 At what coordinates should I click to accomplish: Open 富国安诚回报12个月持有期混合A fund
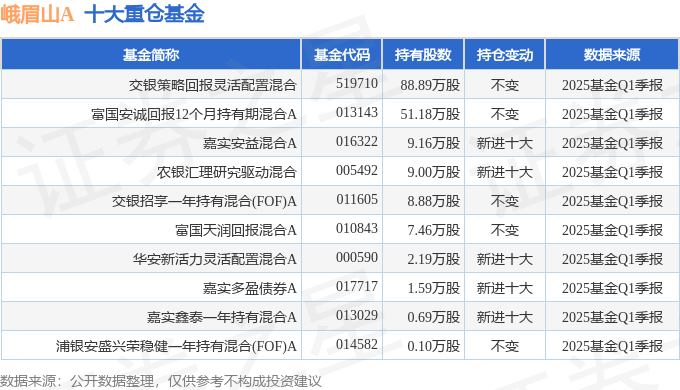pos(194,114)
